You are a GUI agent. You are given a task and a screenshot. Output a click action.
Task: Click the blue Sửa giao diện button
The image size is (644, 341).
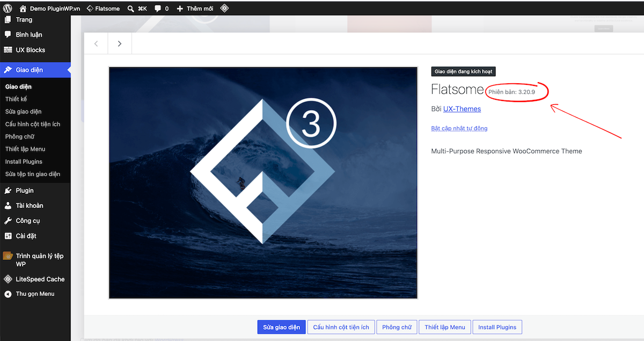pos(282,327)
